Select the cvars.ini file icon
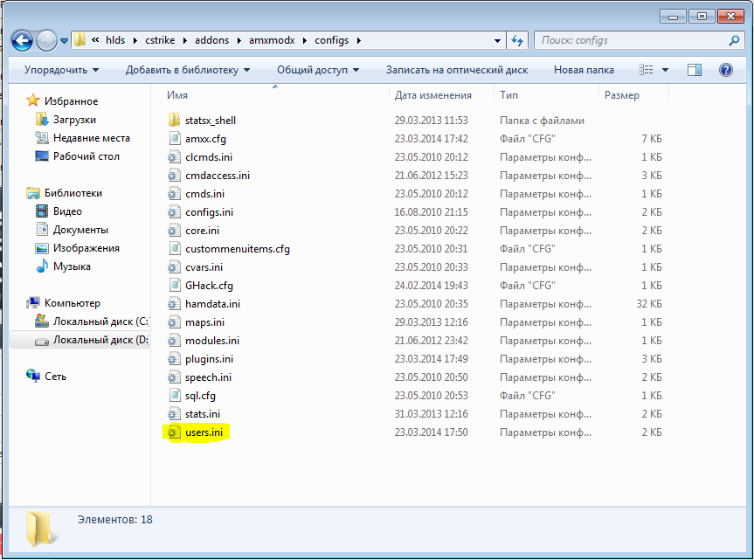The height and width of the screenshot is (560, 754). coord(174,266)
